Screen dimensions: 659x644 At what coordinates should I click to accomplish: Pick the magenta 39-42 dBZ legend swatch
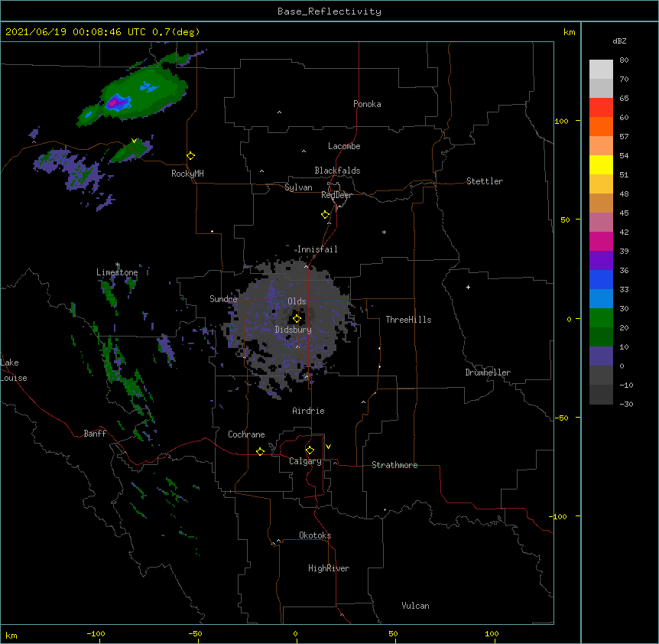[x=601, y=241]
